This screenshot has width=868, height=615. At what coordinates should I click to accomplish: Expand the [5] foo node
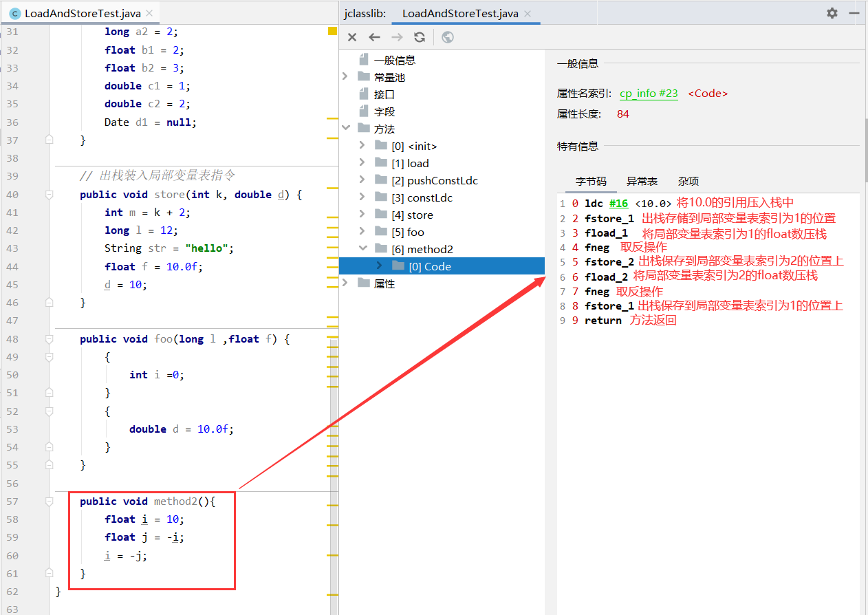click(362, 231)
